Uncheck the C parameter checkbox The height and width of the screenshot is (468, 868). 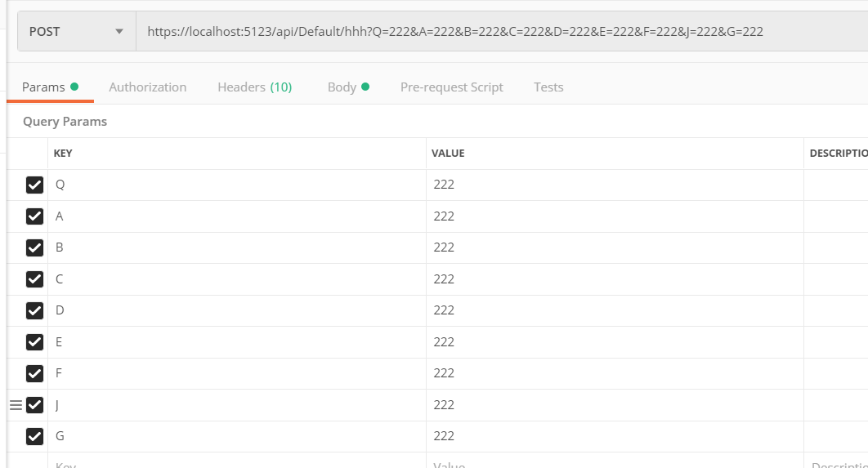(x=34, y=279)
